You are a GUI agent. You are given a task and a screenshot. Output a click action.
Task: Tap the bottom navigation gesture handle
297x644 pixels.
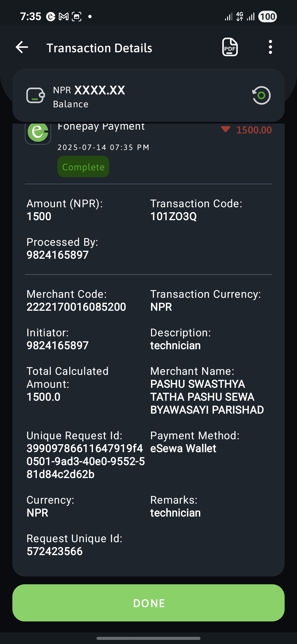click(148, 638)
